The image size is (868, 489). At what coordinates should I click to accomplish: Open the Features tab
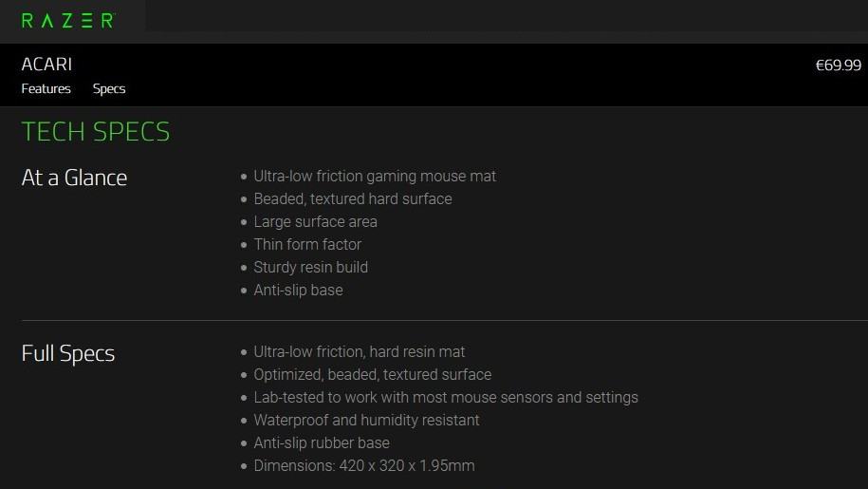pyautogui.click(x=46, y=89)
